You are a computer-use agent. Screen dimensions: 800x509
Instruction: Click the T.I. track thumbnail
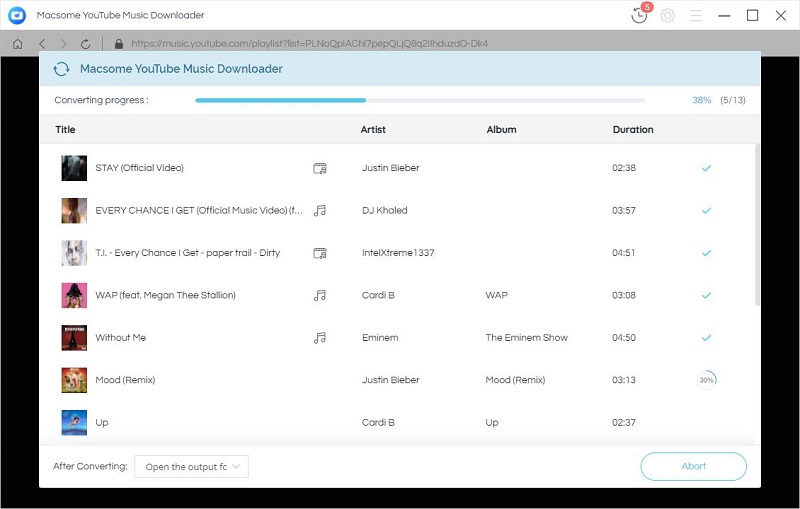[74, 253]
